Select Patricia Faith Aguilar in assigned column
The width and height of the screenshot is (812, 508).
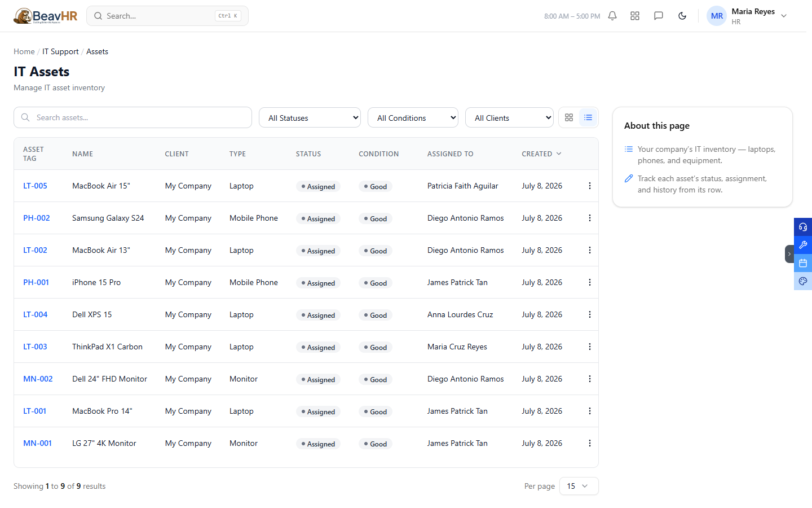pyautogui.click(x=462, y=186)
